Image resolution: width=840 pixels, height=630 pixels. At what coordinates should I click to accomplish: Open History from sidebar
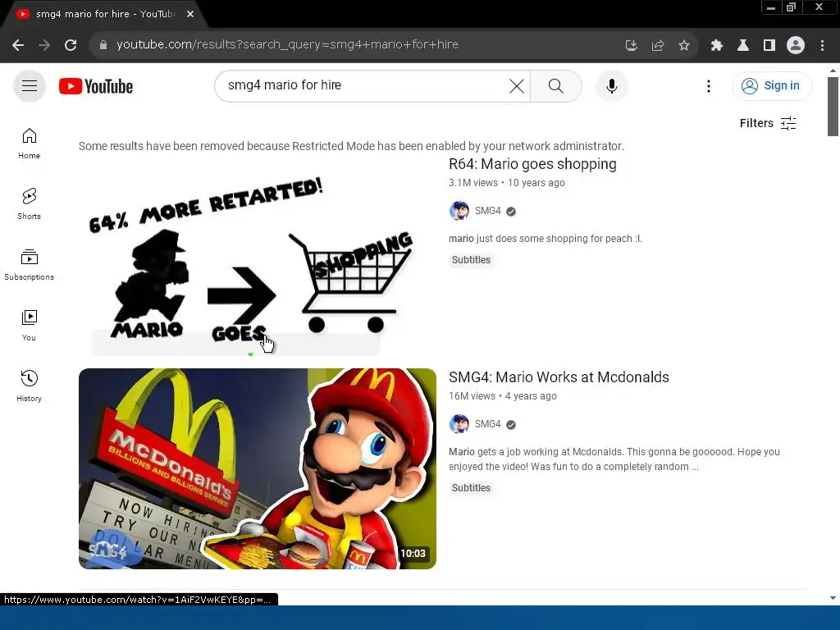[29, 386]
